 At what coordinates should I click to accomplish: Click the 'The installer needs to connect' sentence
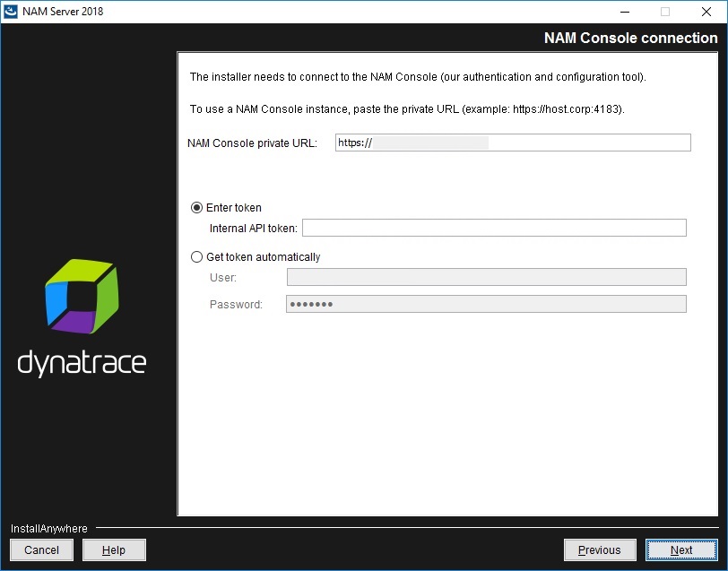coord(418,77)
